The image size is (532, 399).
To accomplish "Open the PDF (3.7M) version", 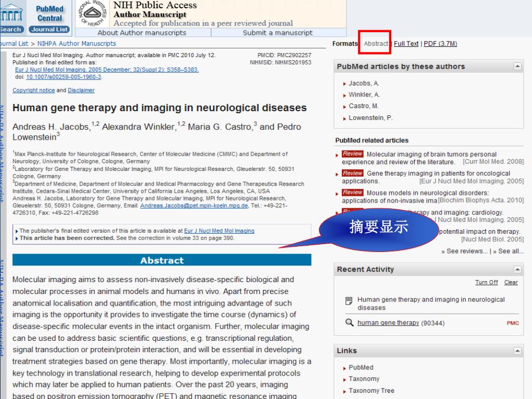I will (x=441, y=44).
